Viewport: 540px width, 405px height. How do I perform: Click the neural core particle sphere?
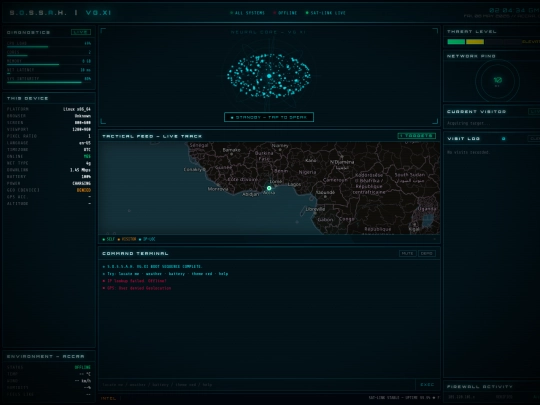click(x=269, y=76)
